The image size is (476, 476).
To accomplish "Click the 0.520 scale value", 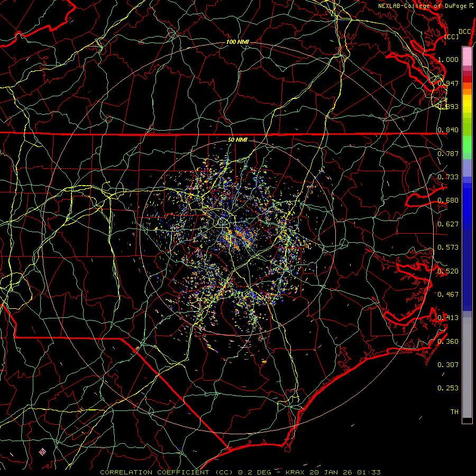I will (x=448, y=271).
